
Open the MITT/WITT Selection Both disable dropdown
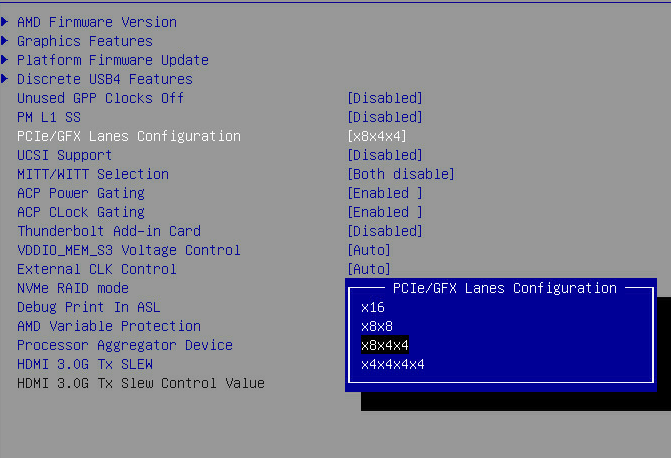tap(401, 174)
